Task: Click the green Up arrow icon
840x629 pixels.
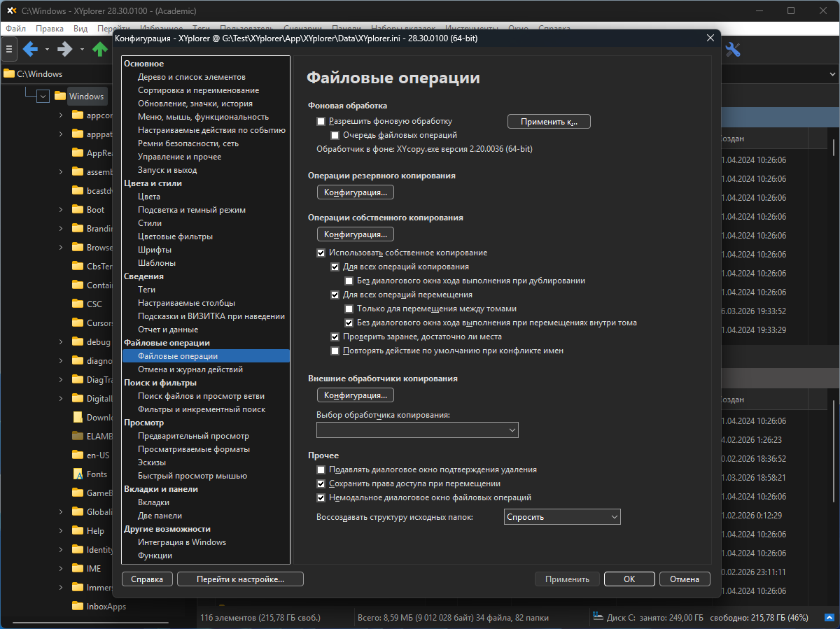Action: coord(100,49)
